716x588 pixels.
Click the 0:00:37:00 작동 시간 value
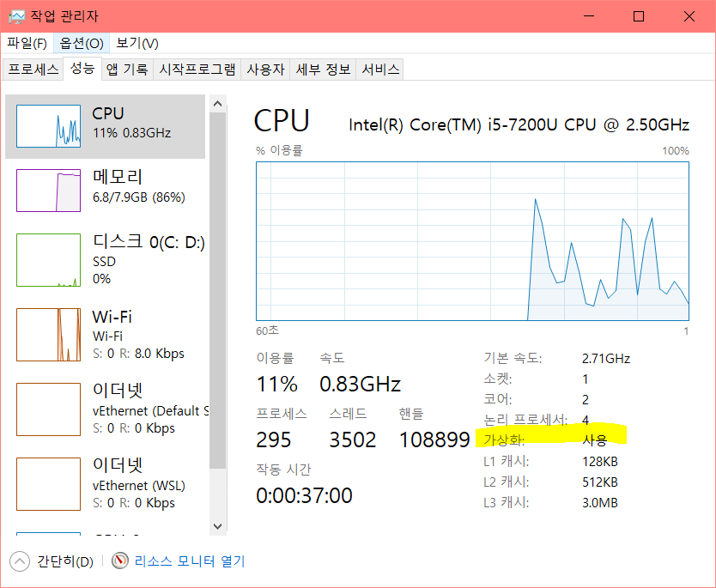304,496
